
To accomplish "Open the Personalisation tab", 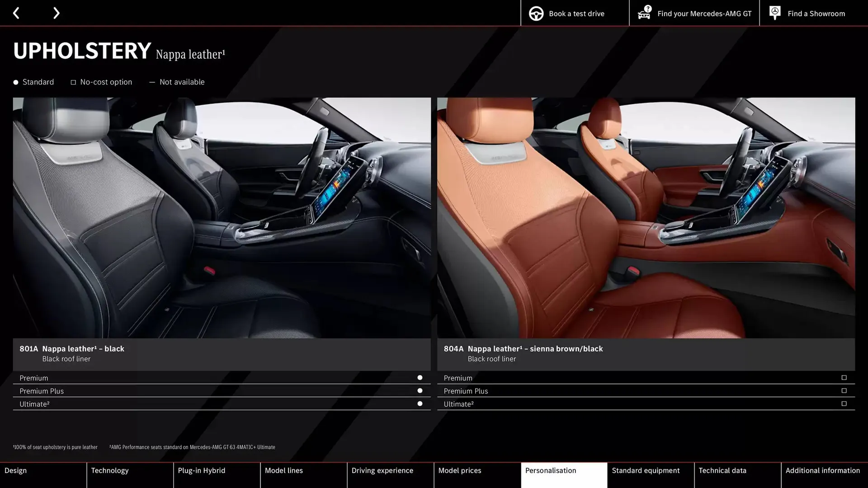I will 564,475.
